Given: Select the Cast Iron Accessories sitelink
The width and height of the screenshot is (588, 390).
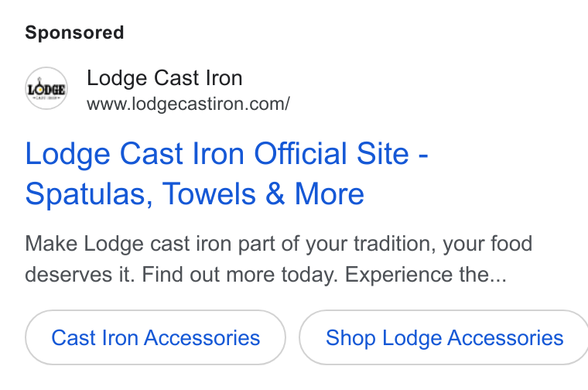Looking at the screenshot, I should [156, 337].
